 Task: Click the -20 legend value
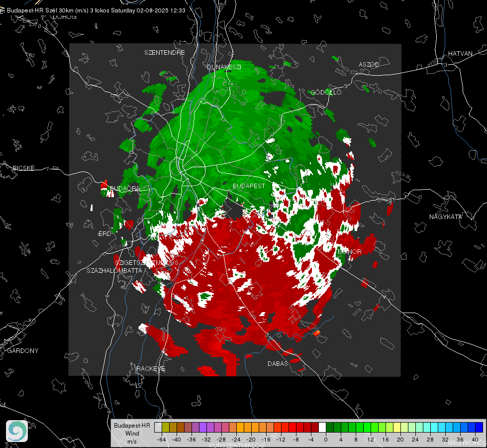tap(251, 440)
